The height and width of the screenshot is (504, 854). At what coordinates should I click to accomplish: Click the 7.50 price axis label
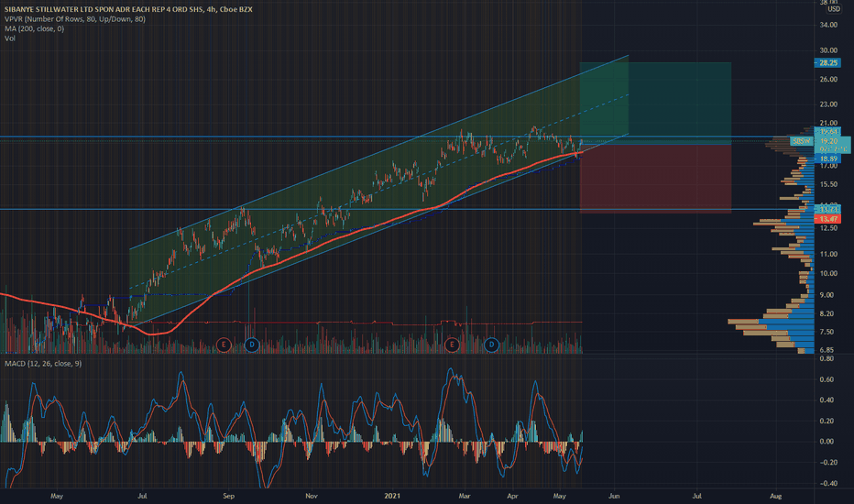pyautogui.click(x=827, y=332)
